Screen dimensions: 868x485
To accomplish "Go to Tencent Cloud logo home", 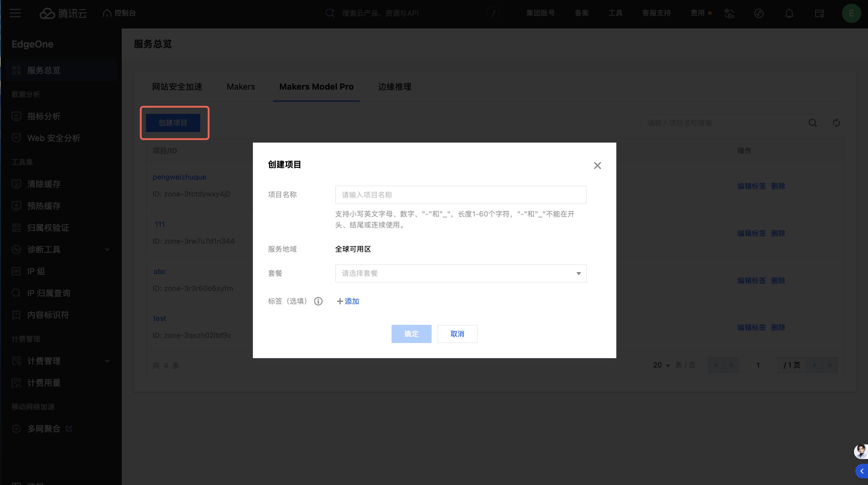I will [63, 13].
